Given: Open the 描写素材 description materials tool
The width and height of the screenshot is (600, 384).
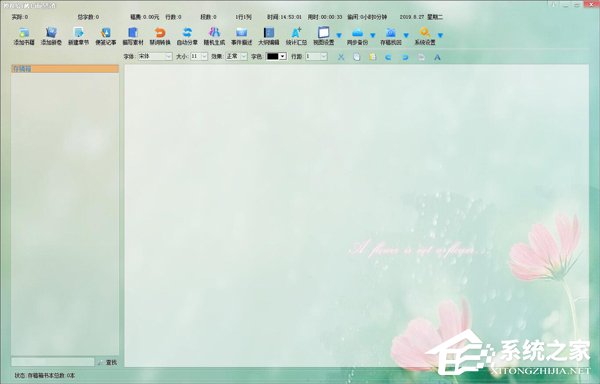Looking at the screenshot, I should (133, 37).
